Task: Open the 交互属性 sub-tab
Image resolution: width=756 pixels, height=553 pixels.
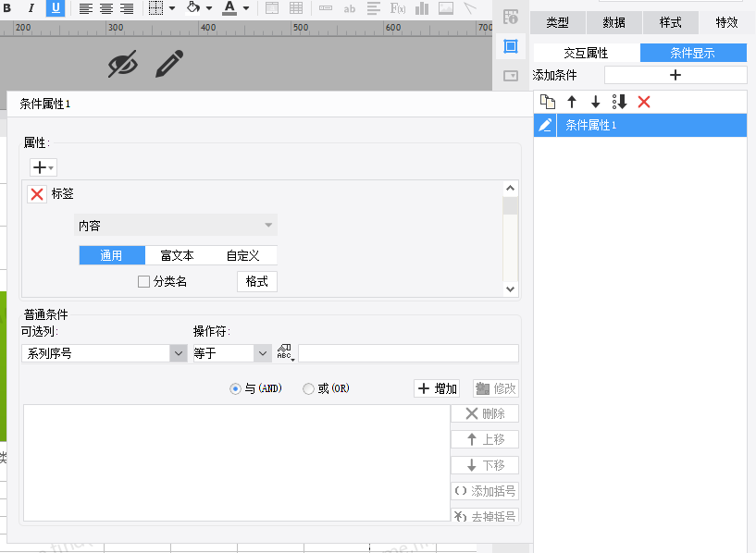Action: click(x=587, y=53)
